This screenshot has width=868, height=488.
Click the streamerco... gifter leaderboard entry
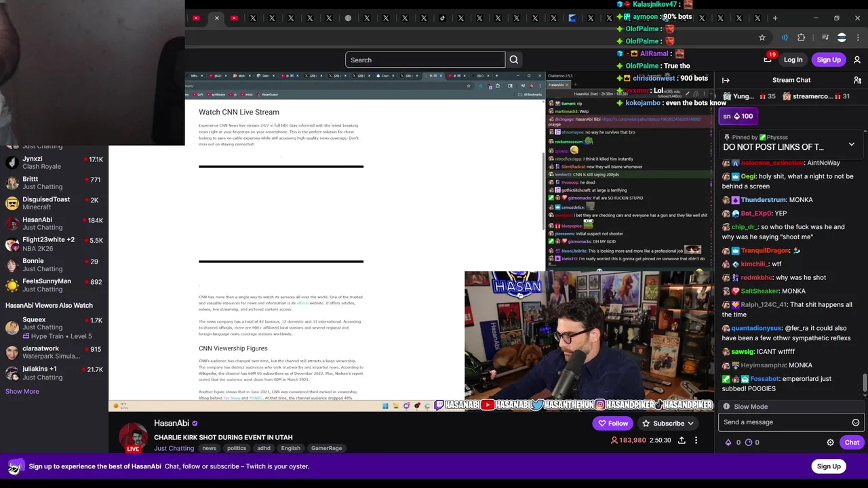tap(816, 96)
